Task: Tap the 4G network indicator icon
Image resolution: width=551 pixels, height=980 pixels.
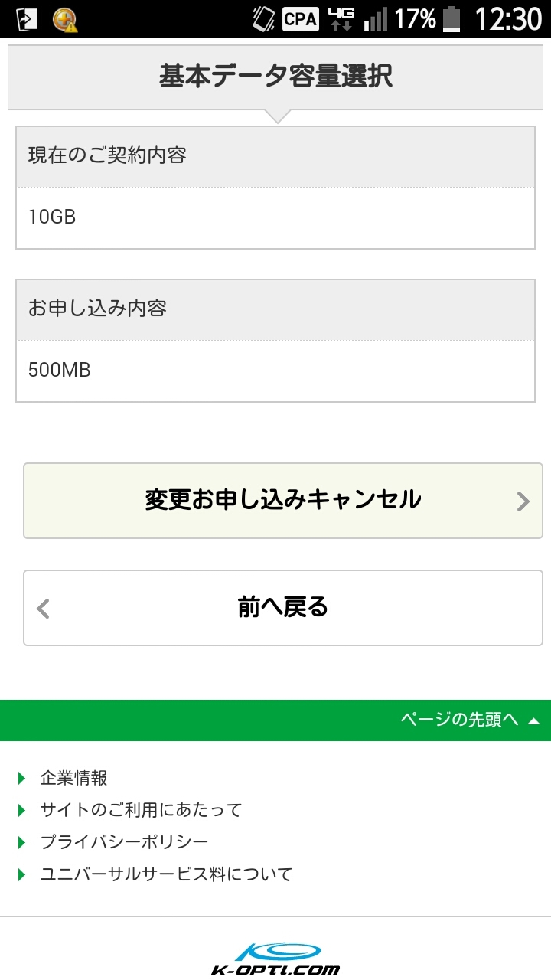Action: (x=341, y=18)
